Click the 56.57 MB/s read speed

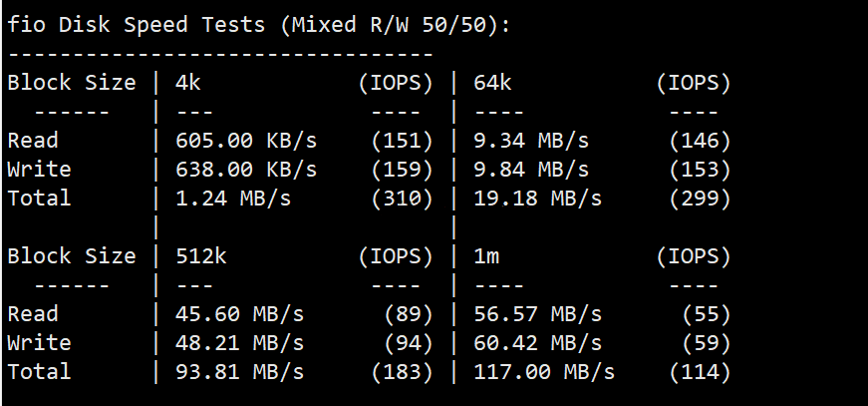pos(537,314)
